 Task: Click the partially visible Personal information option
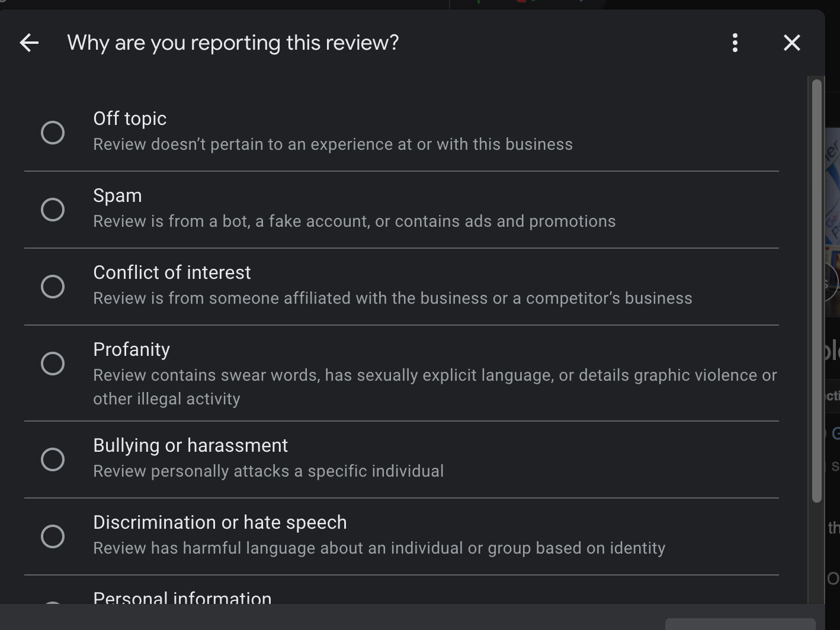[x=182, y=597]
